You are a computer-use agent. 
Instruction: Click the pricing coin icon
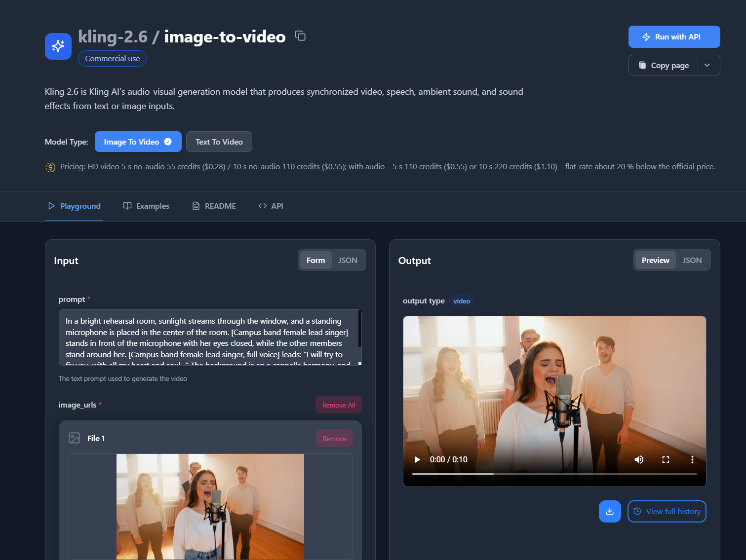point(50,167)
